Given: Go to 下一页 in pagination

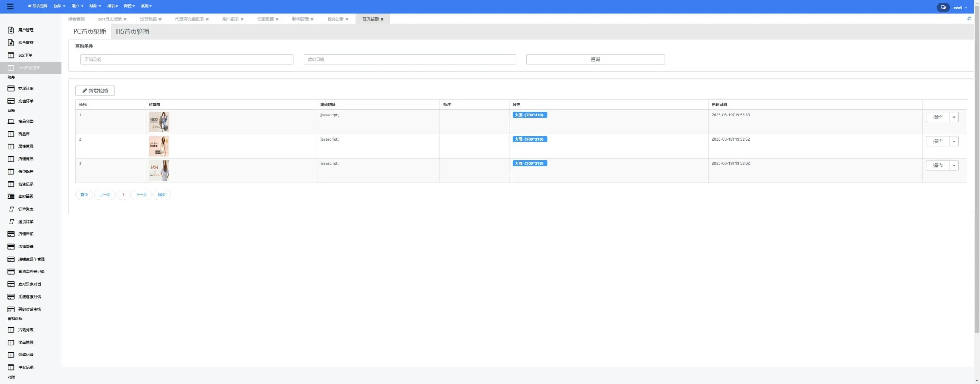Looking at the screenshot, I should coord(141,195).
